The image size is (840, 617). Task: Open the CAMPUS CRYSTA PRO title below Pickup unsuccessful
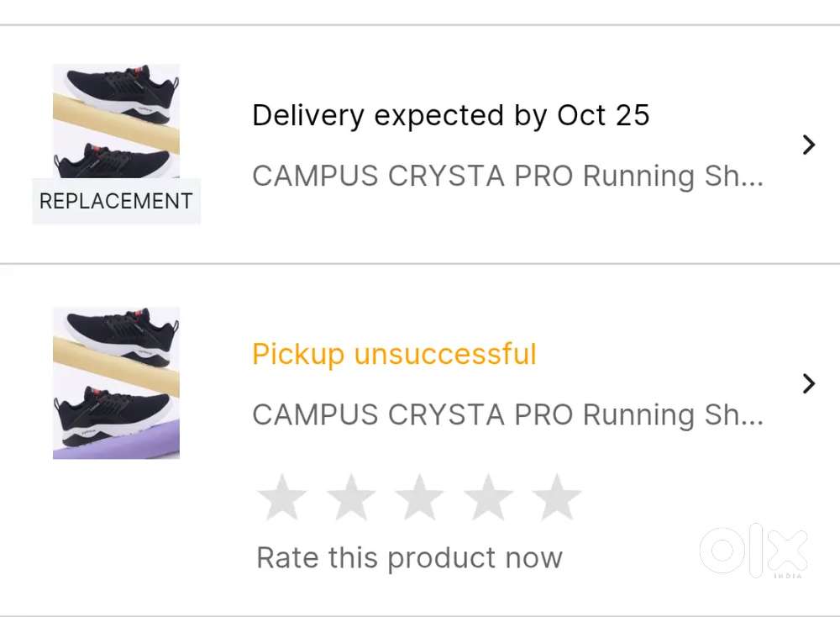click(x=507, y=414)
